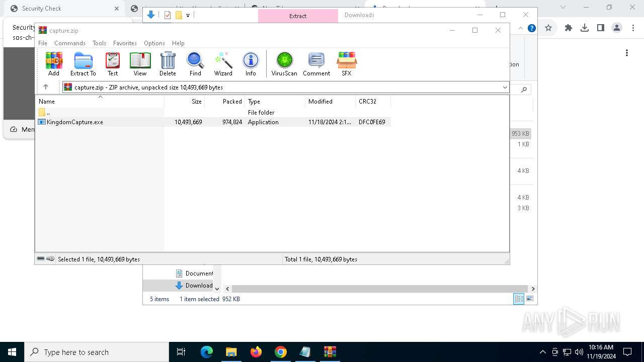
Task: Click the Explorer quick access properties icon
Action: [168, 15]
